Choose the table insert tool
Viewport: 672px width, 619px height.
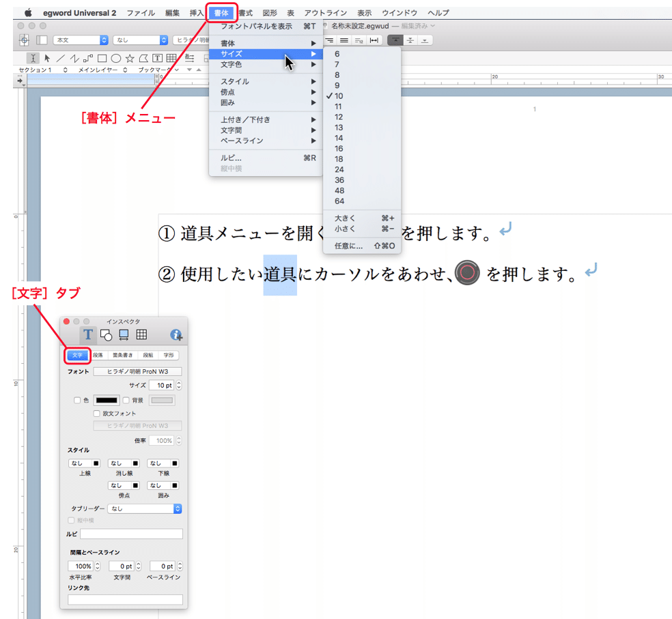[171, 58]
